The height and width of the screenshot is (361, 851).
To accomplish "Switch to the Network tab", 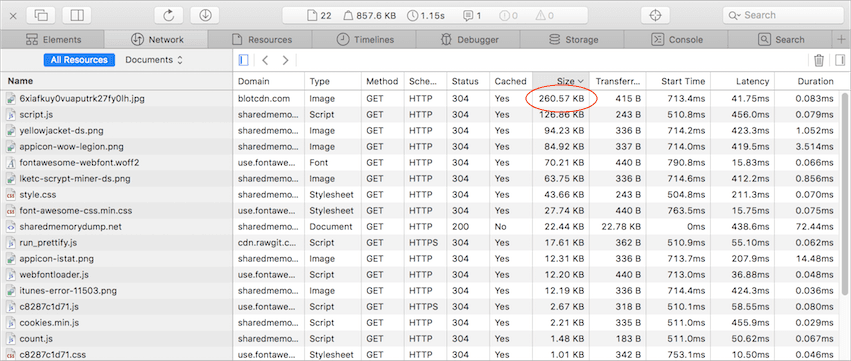I will click(x=157, y=40).
